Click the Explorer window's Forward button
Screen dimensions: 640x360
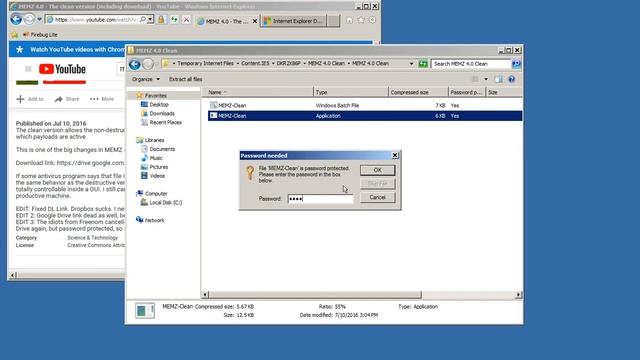pos(148,64)
